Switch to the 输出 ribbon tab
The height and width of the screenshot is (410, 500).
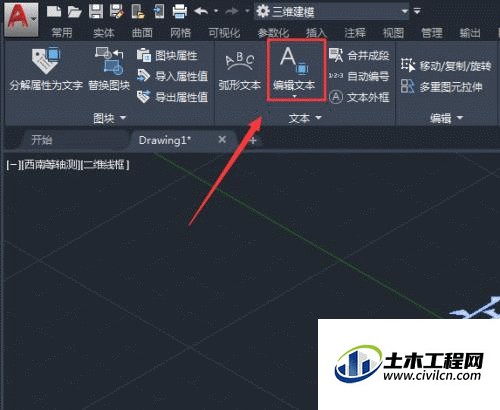tap(470, 33)
